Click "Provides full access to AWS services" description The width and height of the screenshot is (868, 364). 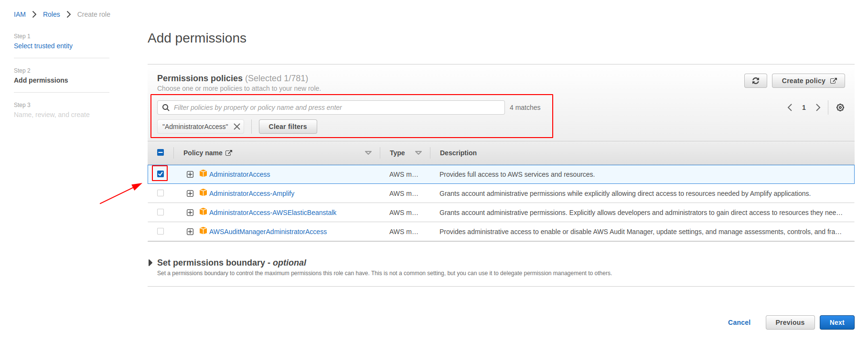pyautogui.click(x=517, y=174)
